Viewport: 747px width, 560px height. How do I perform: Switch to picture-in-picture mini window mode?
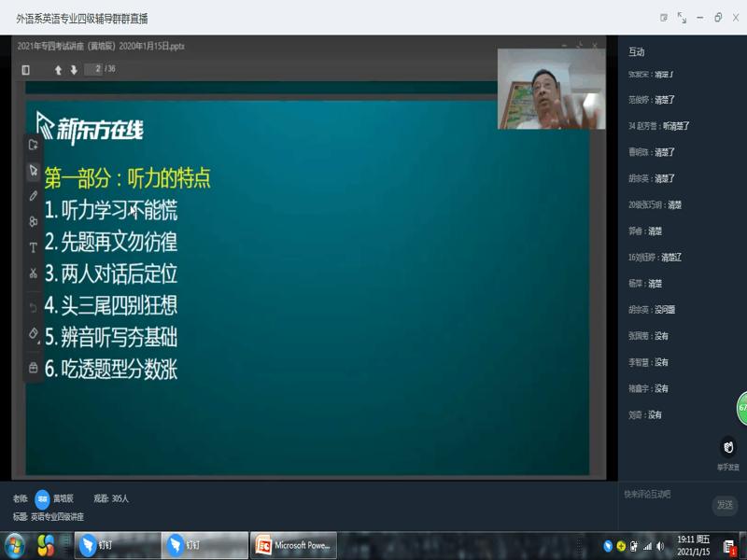(664, 18)
